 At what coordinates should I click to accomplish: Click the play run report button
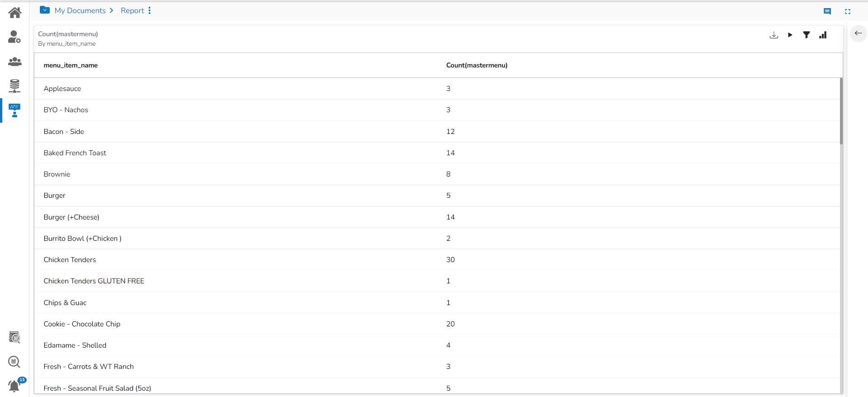point(790,35)
